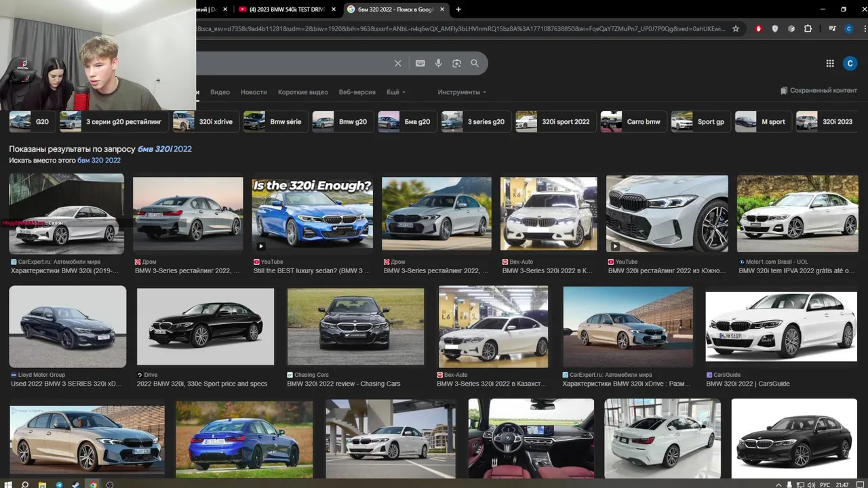Select the 3 series g20 filter chip

pyautogui.click(x=475, y=122)
